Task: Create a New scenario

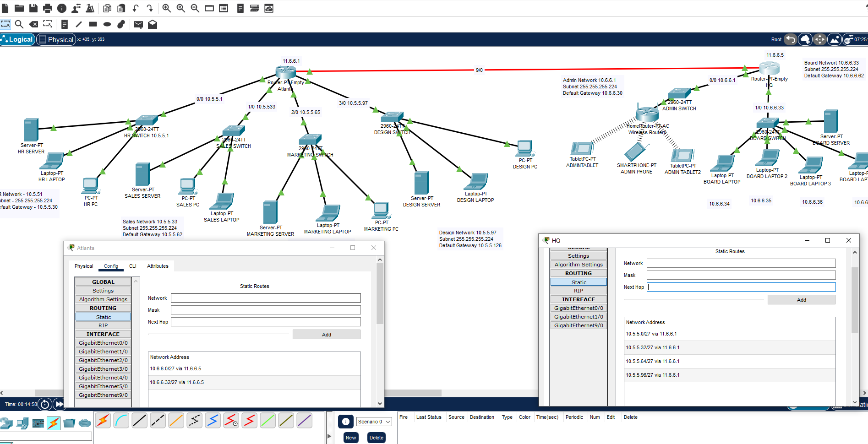Action: point(351,438)
